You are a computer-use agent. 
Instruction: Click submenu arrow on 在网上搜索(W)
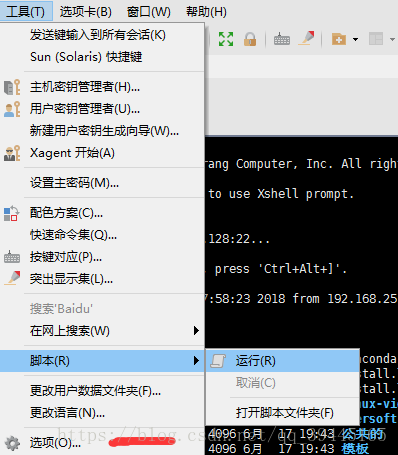click(x=196, y=331)
